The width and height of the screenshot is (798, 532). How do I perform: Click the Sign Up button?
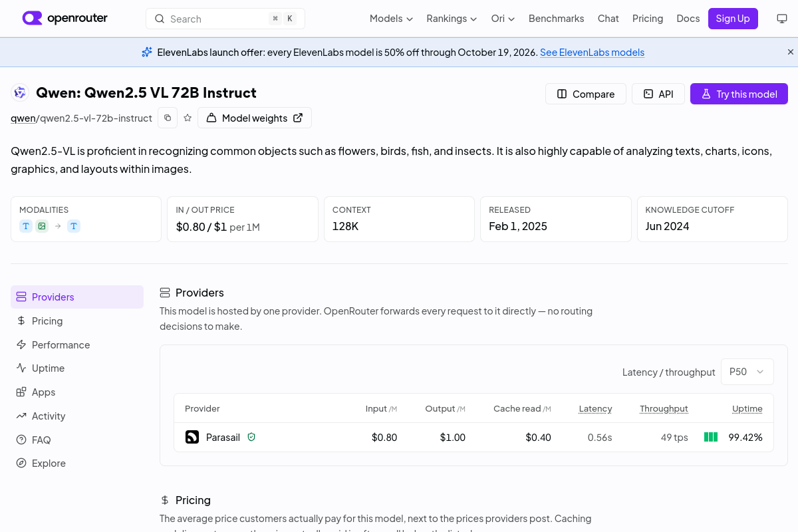(x=733, y=19)
